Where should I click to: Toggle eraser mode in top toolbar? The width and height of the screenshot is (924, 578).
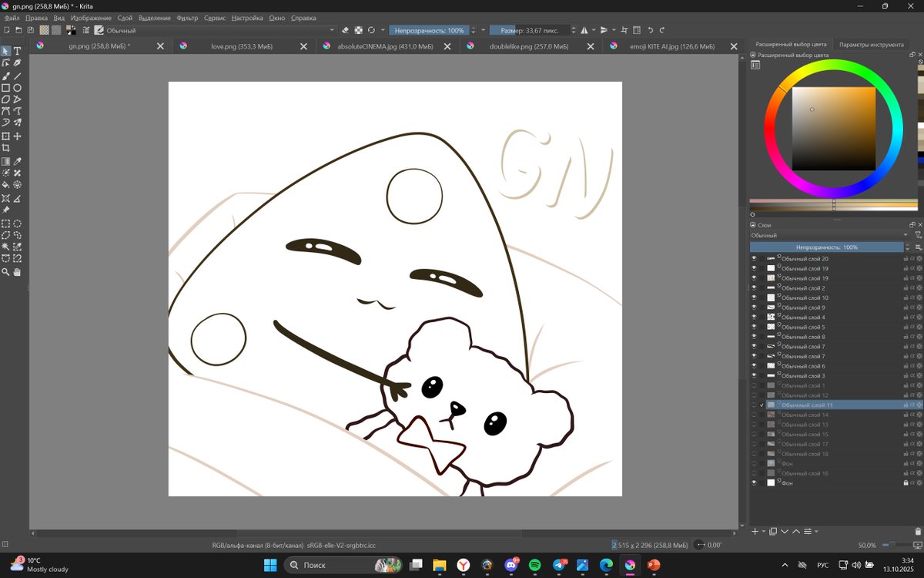tap(346, 30)
